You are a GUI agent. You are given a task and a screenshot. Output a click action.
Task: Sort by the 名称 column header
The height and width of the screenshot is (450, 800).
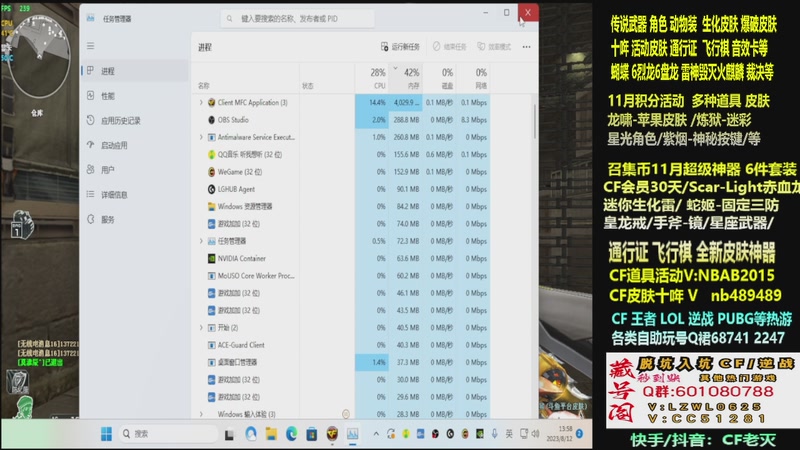click(x=246, y=78)
